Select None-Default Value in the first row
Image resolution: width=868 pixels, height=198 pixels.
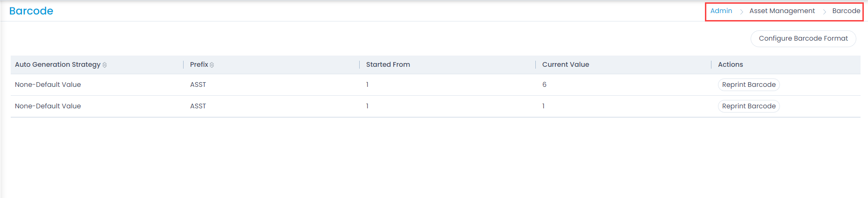pyautogui.click(x=48, y=85)
